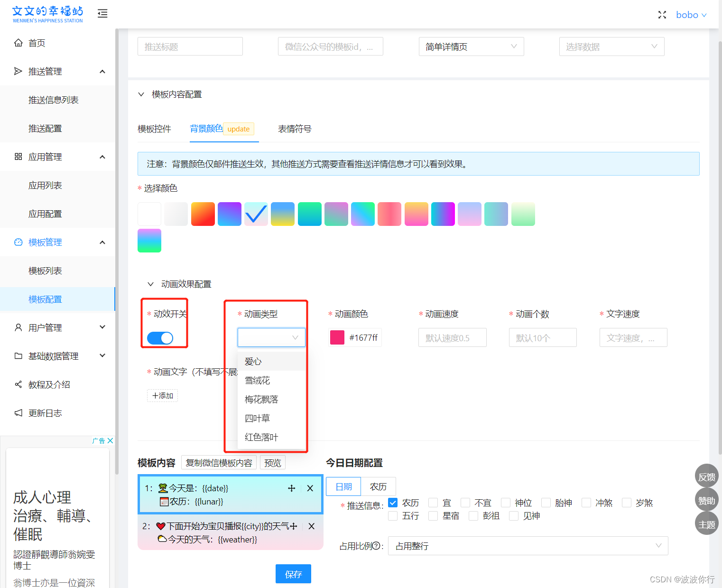Check the 神位 checkbox
This screenshot has width=722, height=588.
pyautogui.click(x=506, y=503)
